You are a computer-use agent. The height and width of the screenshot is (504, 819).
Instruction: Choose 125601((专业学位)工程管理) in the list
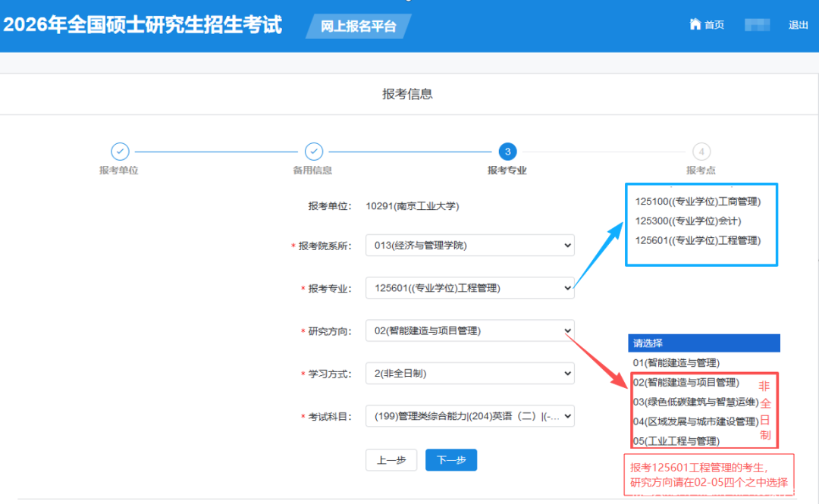tap(698, 240)
